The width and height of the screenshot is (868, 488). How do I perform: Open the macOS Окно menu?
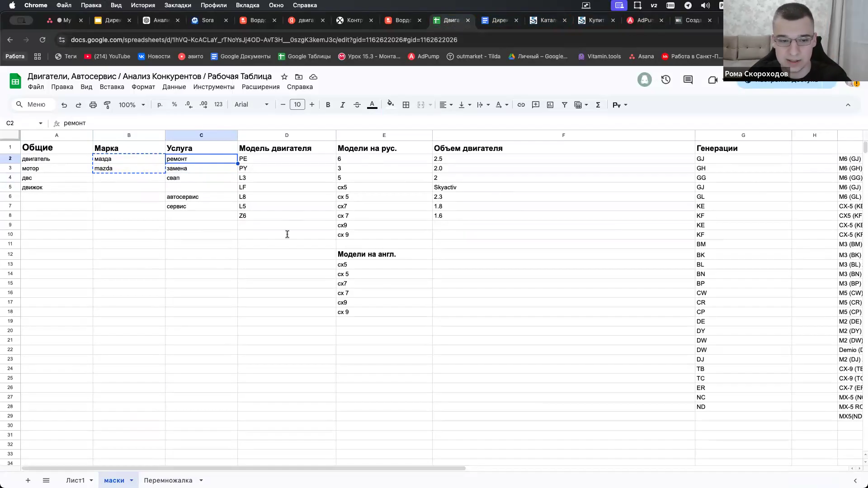coord(276,5)
